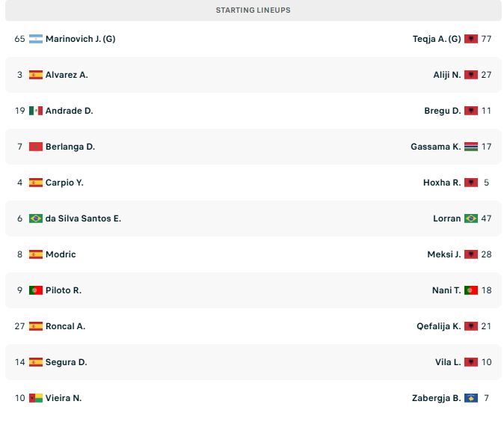The image size is (504, 428).
Task: Open Hoxha R. player page
Action: (x=442, y=183)
